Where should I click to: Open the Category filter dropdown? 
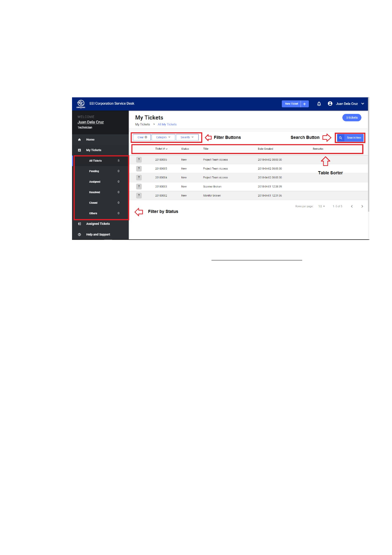(x=163, y=137)
